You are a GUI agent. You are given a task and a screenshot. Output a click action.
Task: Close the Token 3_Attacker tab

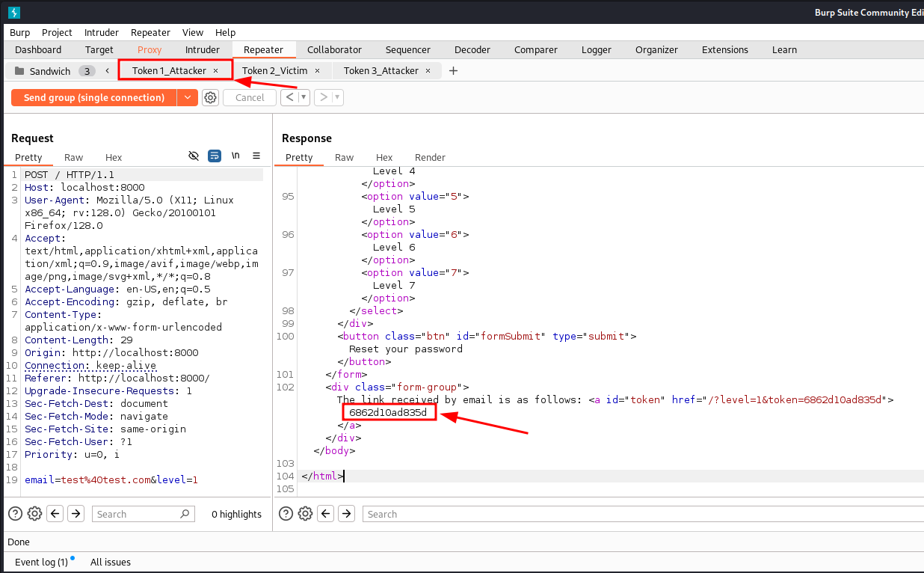coord(428,70)
